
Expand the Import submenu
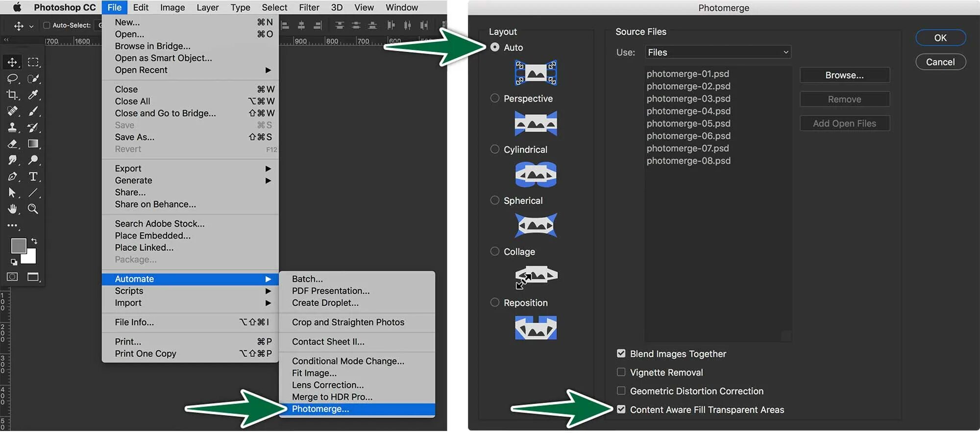click(x=190, y=303)
